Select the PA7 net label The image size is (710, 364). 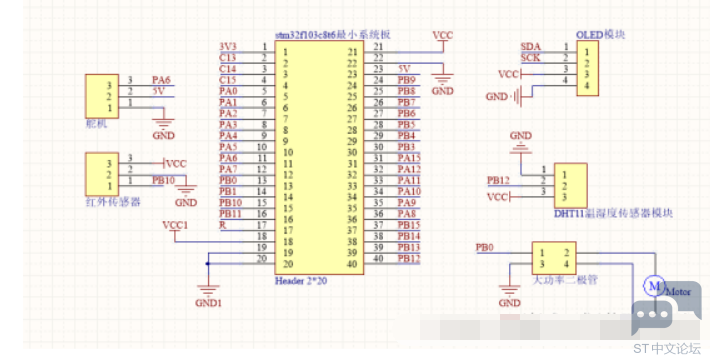pyautogui.click(x=228, y=169)
